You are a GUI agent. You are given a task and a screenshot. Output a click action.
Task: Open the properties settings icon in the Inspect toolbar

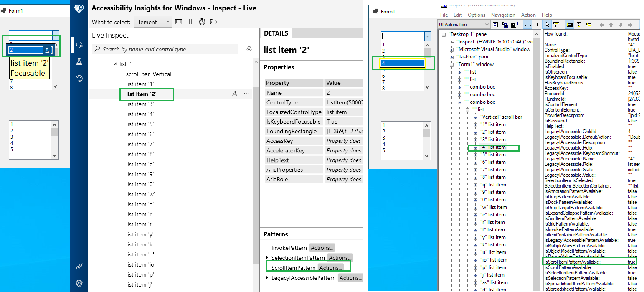coord(515,25)
